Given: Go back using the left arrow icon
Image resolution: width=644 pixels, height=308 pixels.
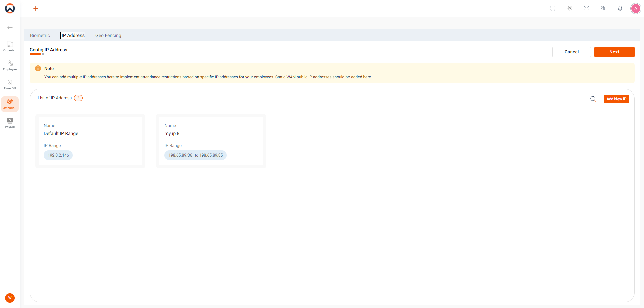Looking at the screenshot, I should (x=10, y=28).
